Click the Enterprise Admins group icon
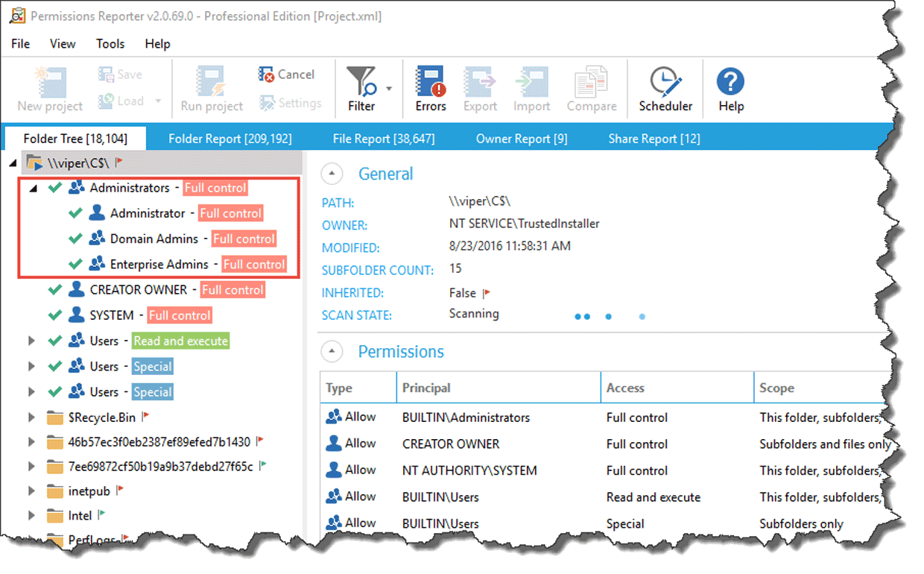Screen dimensions: 924x574 pyautogui.click(x=96, y=264)
